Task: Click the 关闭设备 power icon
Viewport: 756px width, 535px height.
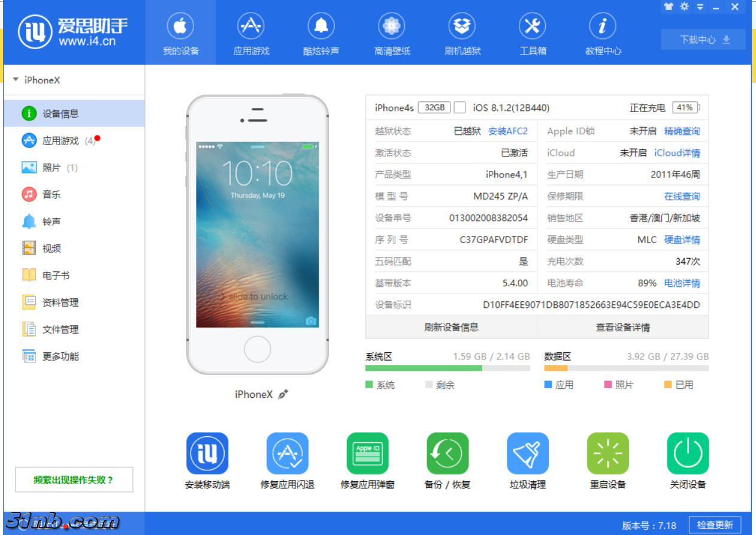Action: 688,454
